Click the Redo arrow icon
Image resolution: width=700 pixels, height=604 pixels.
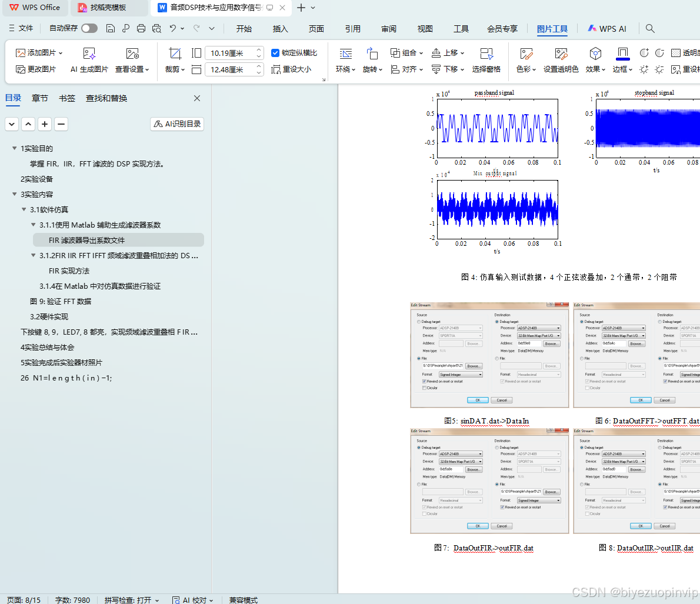pyautogui.click(x=196, y=28)
